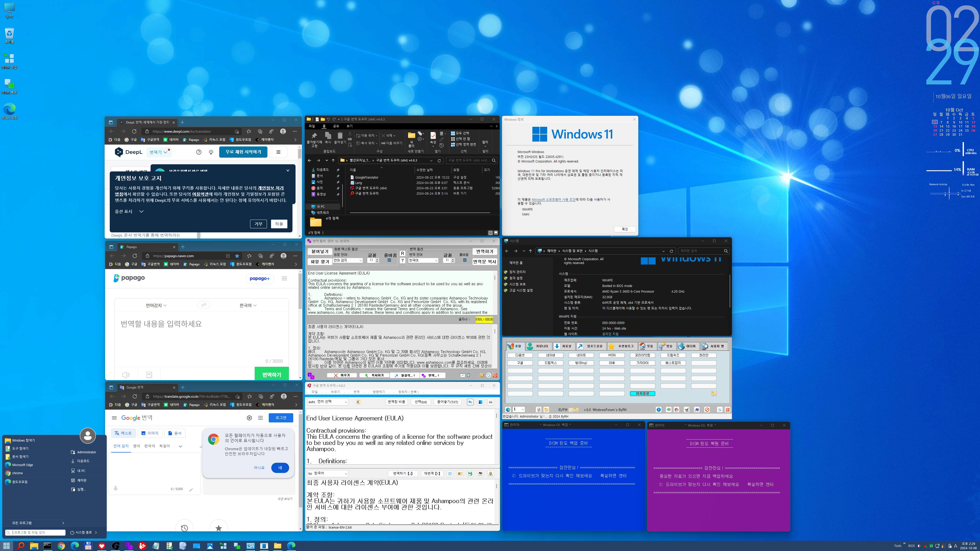Open ko 한국어 dropdown in Google helper
This screenshot has height=551, width=980.
(327, 473)
